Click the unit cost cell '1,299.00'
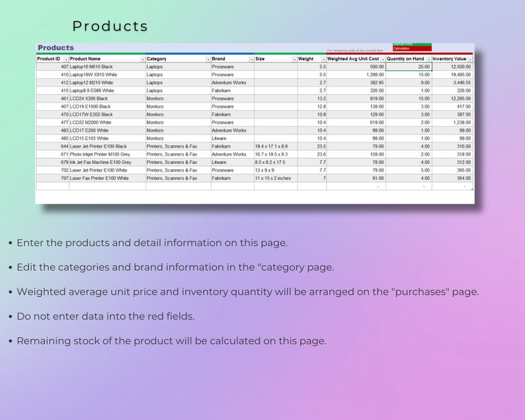 pos(356,75)
